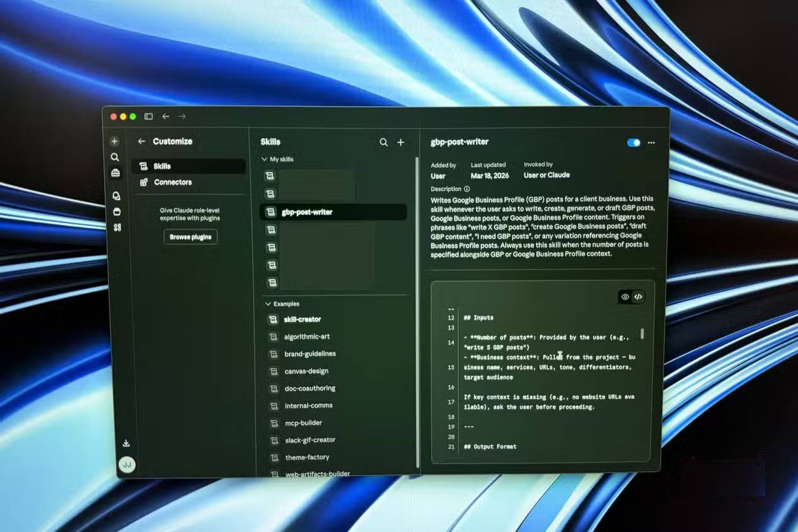This screenshot has height=532, width=798.
Task: Click the code viewer scrollbar thumb
Action: point(643,333)
